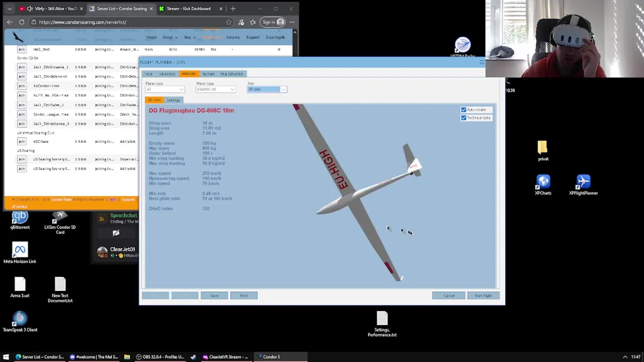The height and width of the screenshot is (362, 644).
Task: Open the Skin dropdown
Action: click(267, 89)
